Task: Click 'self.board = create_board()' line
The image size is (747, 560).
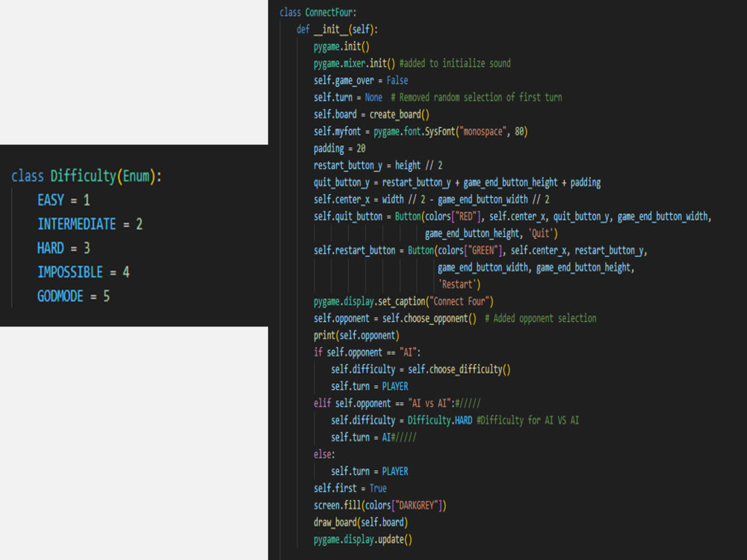Action: [x=371, y=115]
